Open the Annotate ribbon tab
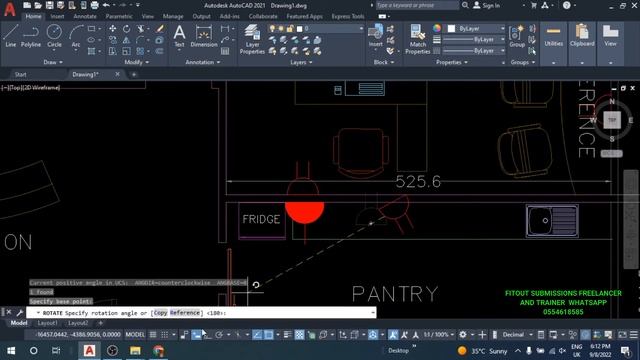 pos(84,16)
